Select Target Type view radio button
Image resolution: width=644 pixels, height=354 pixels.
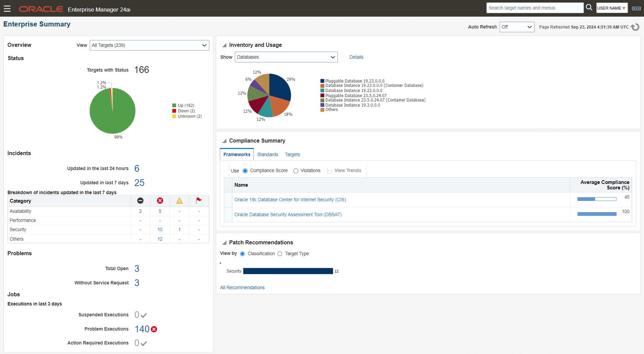(280, 254)
